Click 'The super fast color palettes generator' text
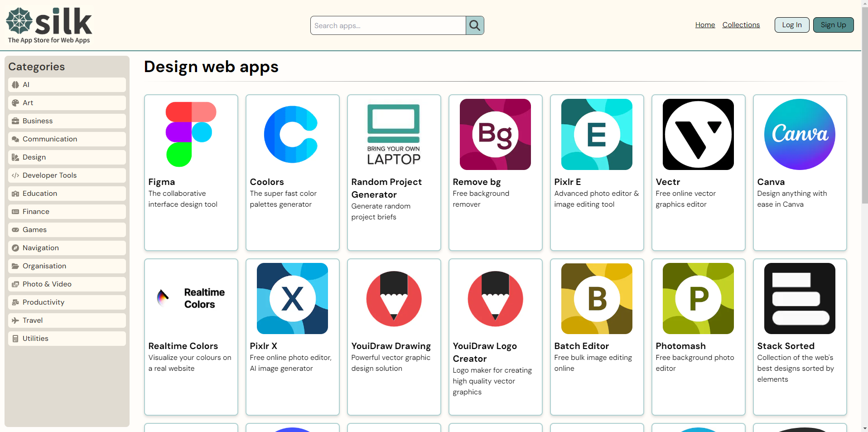The width and height of the screenshot is (868, 432). [x=283, y=199]
